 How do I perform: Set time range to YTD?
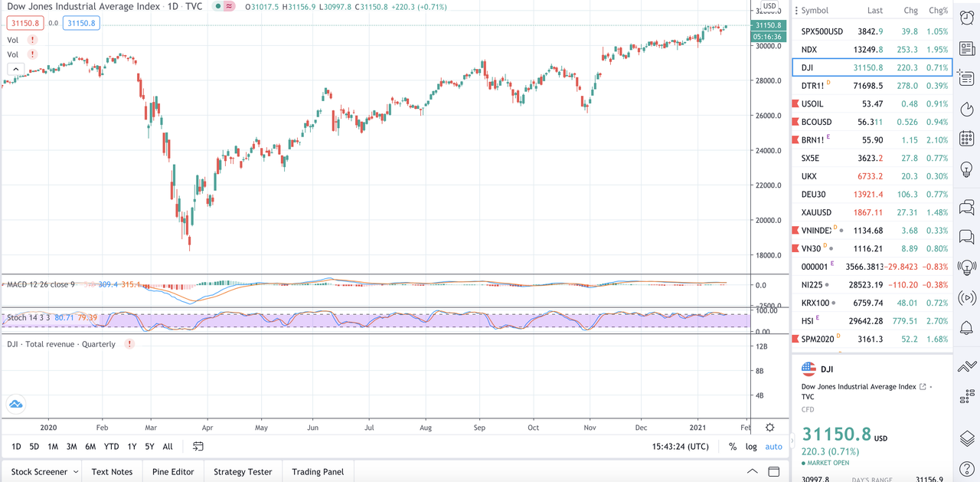tap(111, 447)
